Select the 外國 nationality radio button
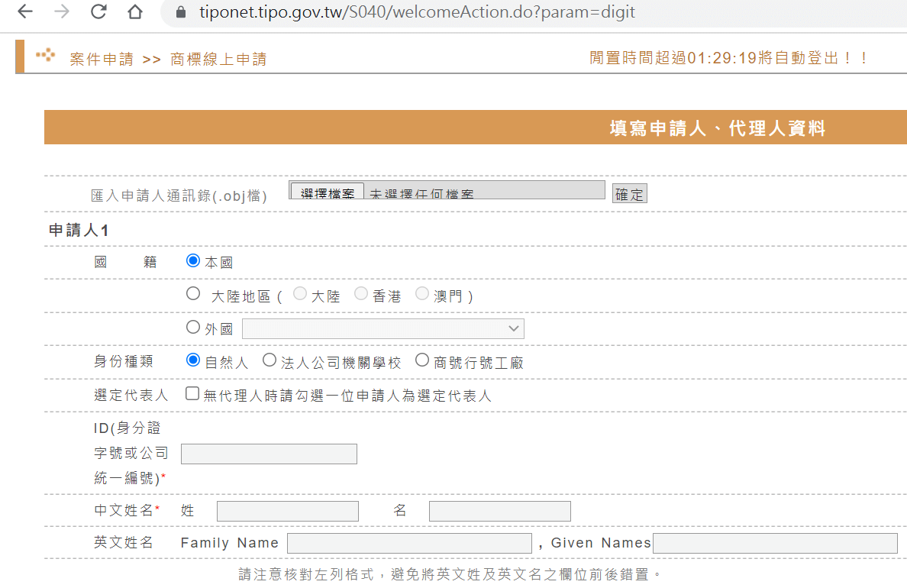 (193, 327)
